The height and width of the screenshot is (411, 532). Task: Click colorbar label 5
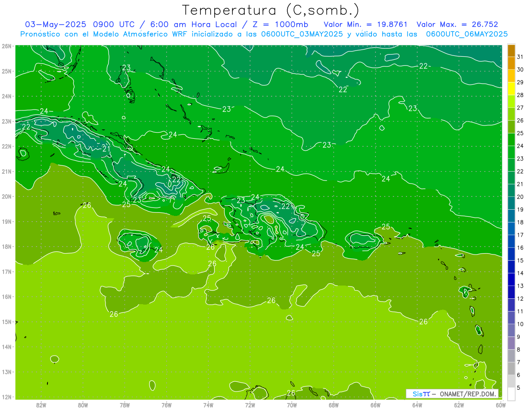[518, 388]
